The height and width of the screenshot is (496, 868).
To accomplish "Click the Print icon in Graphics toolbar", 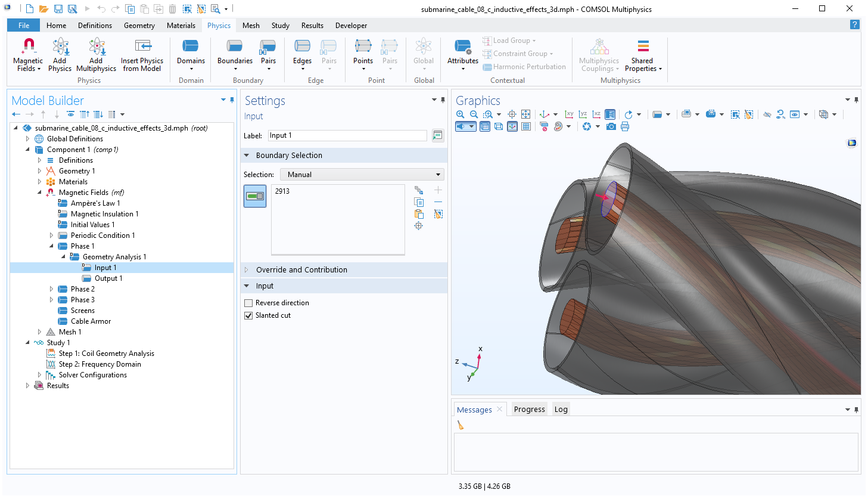I will click(624, 126).
